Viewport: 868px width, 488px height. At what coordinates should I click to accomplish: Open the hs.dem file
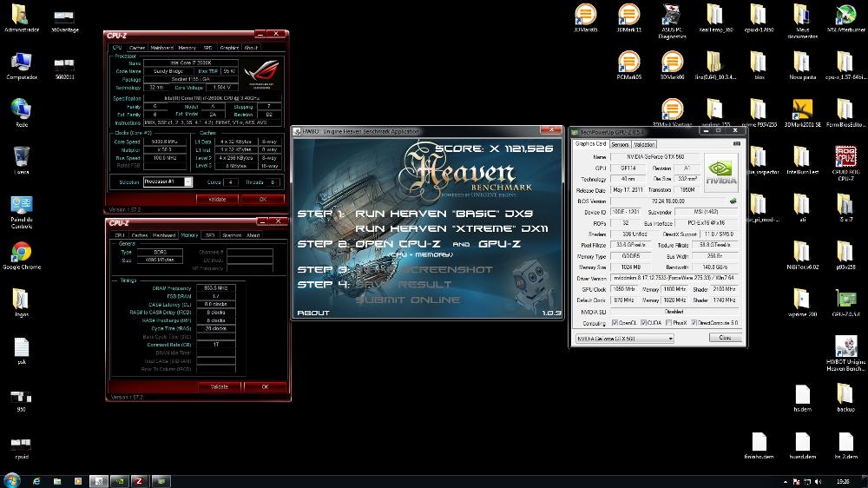pos(802,397)
